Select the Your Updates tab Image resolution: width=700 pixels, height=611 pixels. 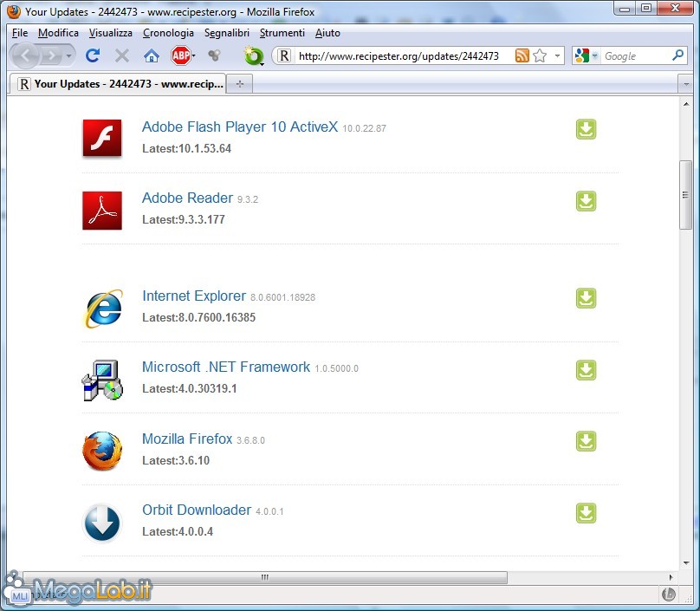click(119, 84)
